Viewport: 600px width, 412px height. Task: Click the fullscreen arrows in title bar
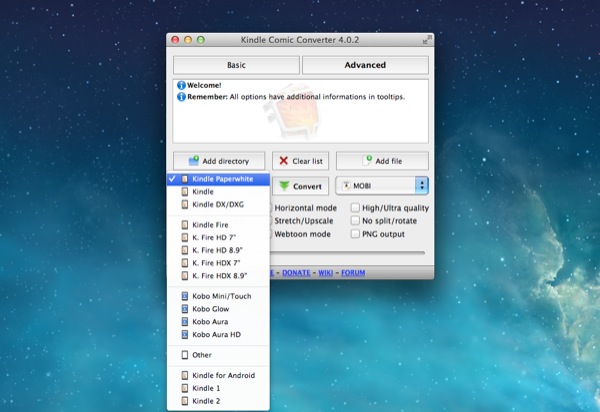[427, 39]
